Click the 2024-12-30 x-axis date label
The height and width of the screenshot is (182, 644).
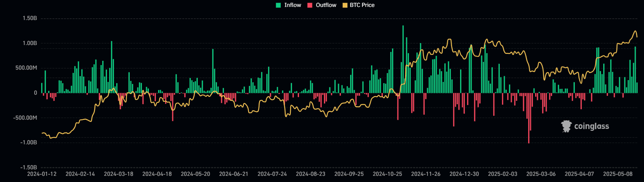(464, 174)
